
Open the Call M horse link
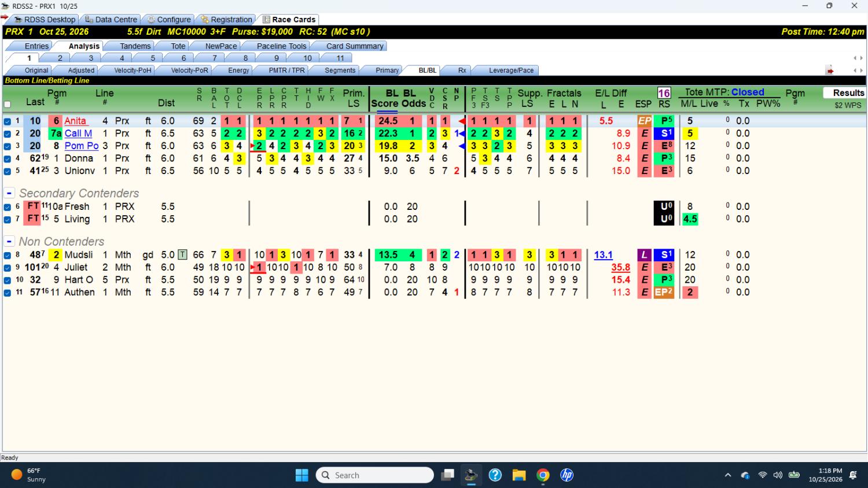coord(78,134)
